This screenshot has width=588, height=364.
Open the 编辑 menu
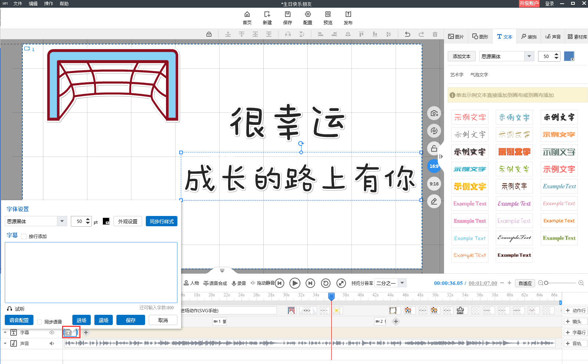tap(33, 4)
